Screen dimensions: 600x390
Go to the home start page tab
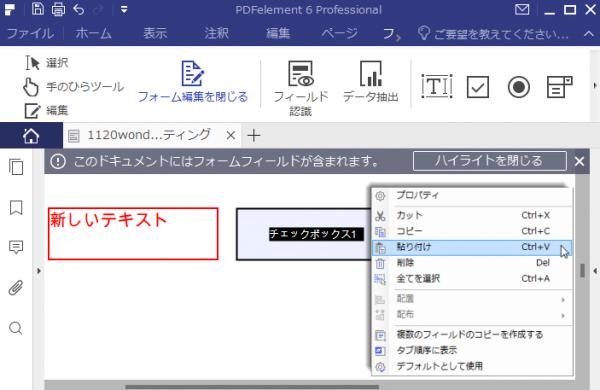(x=31, y=135)
